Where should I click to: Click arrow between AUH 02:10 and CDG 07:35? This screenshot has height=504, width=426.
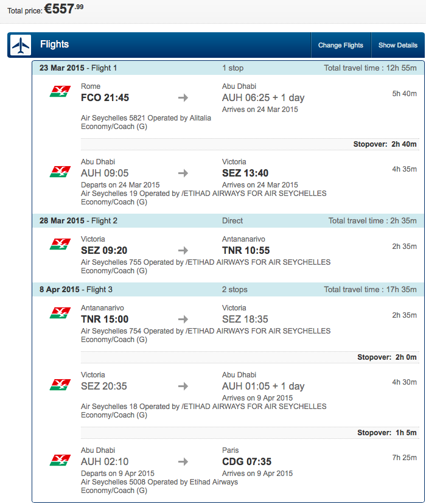pos(183,462)
